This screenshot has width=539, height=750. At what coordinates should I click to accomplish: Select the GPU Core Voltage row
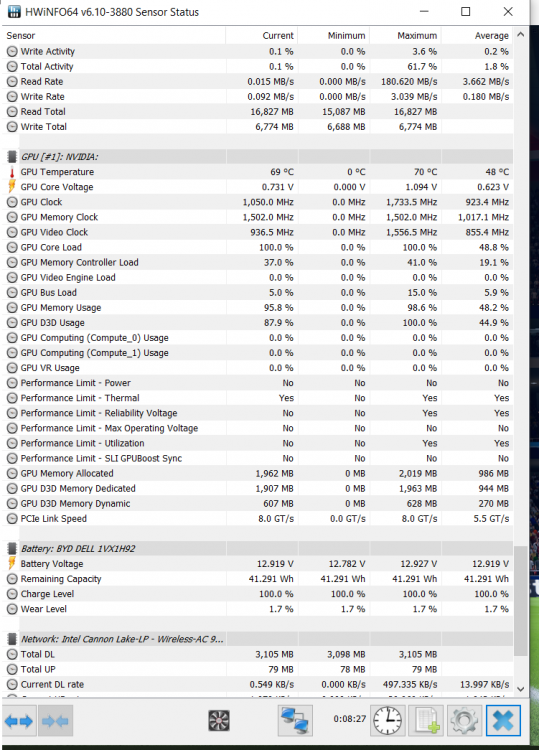click(x=258, y=187)
